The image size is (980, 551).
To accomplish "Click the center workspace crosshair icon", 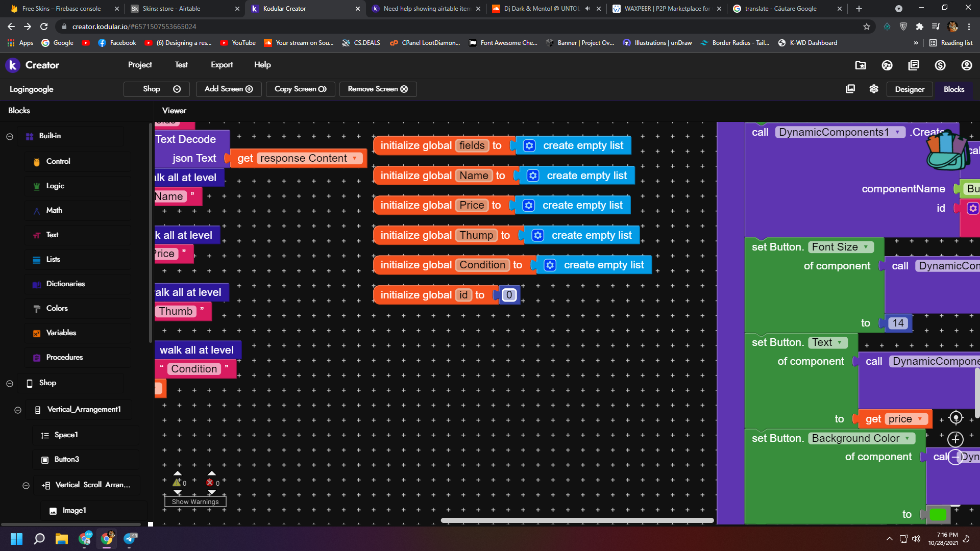I will click(x=955, y=418).
